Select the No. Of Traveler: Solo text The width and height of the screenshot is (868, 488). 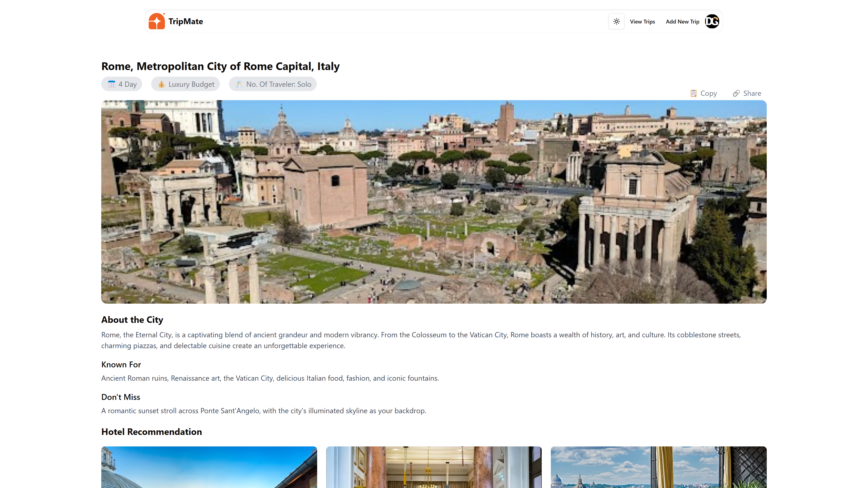click(279, 84)
